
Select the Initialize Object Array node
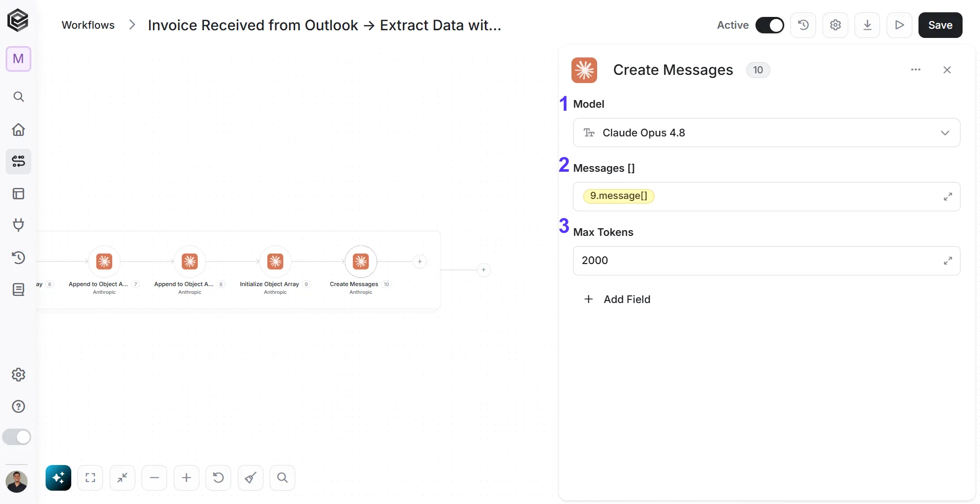(x=275, y=261)
